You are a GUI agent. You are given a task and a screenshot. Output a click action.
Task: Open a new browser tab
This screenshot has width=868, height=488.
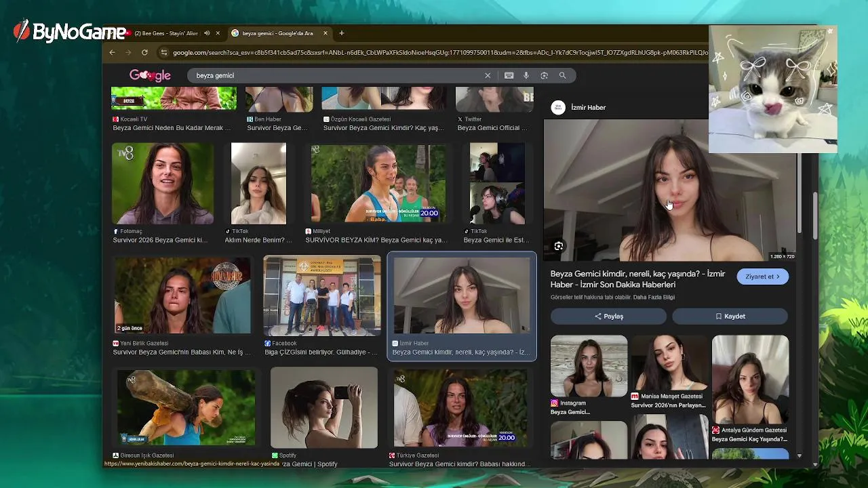tap(342, 33)
